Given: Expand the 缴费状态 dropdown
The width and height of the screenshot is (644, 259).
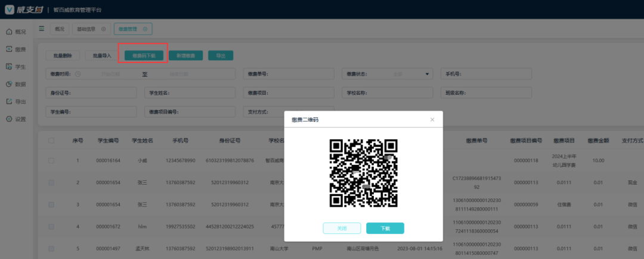Looking at the screenshot, I should coord(427,74).
